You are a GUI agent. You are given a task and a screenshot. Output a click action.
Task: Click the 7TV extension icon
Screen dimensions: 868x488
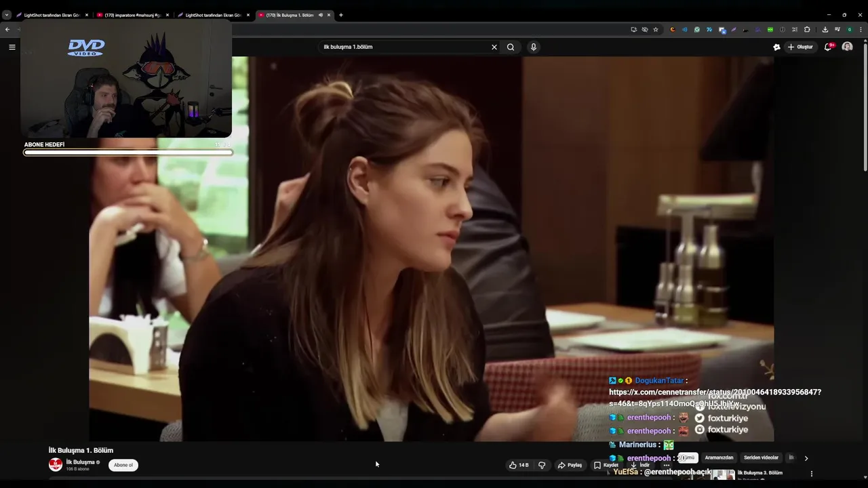(x=709, y=29)
